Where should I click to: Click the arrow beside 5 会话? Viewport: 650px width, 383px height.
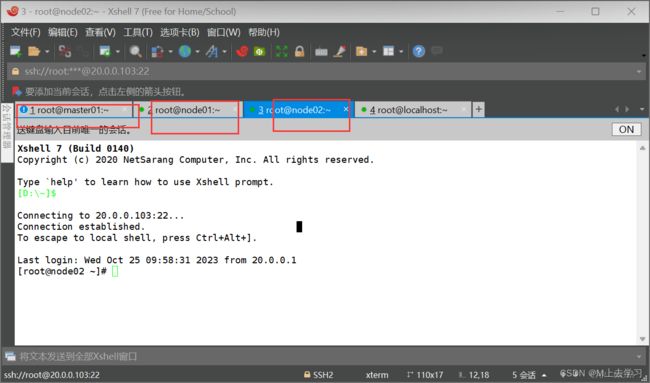tap(544, 376)
